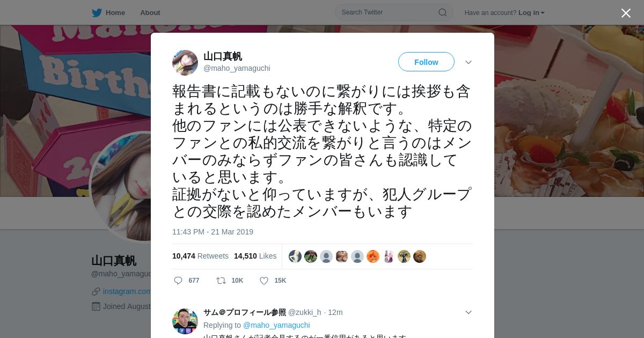Open the sam @zukki_h reply avatar

(185, 321)
